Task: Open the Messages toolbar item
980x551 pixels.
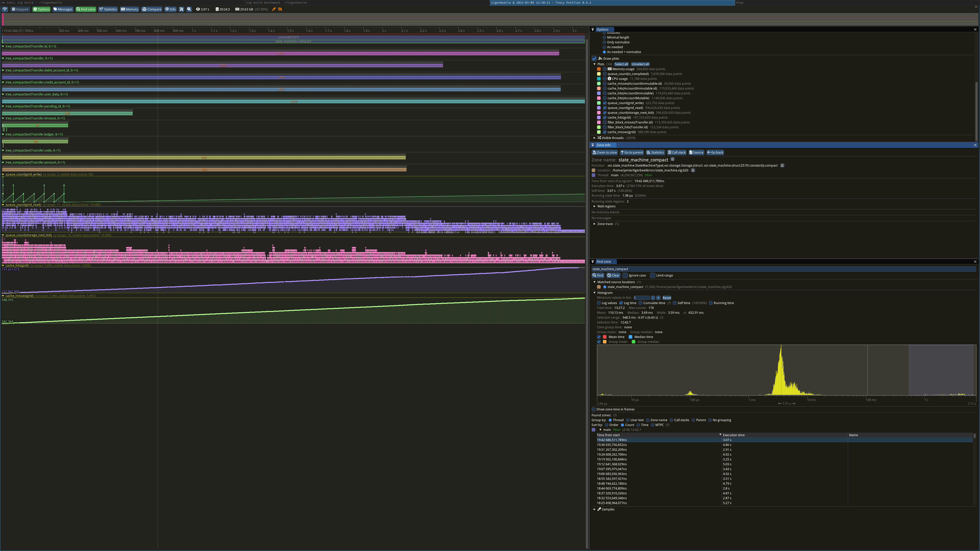Action: 63,9
